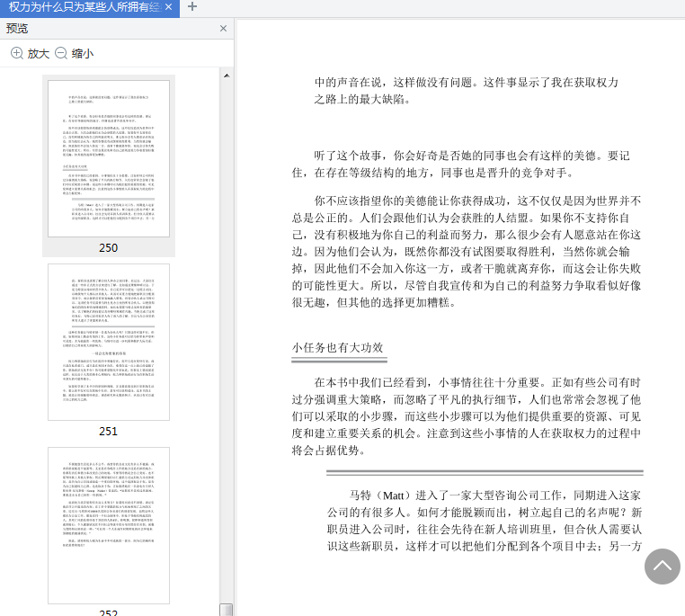Image resolution: width=685 pixels, height=616 pixels.
Task: Click the page number label 250
Action: click(x=109, y=247)
